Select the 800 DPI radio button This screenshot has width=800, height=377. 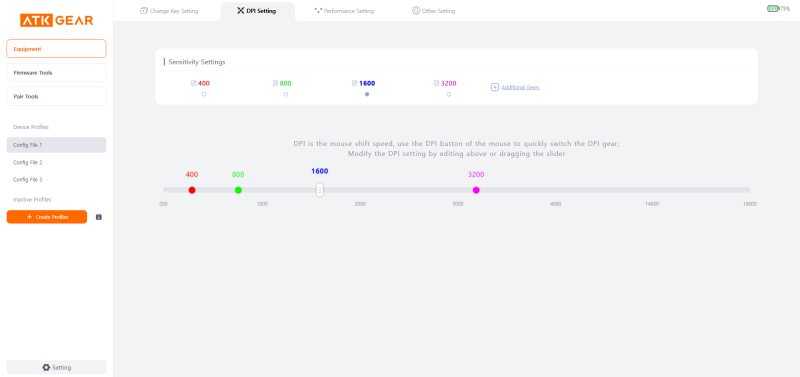coord(286,94)
